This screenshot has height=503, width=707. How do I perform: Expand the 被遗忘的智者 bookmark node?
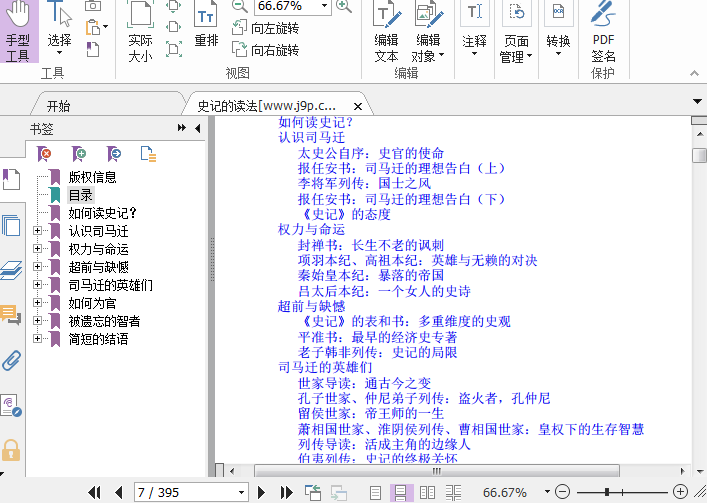coord(37,321)
